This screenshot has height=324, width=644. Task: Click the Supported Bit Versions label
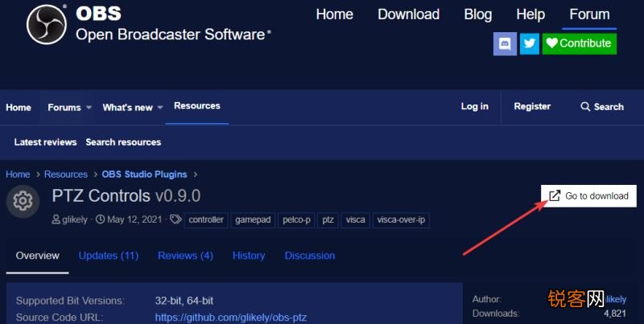70,301
